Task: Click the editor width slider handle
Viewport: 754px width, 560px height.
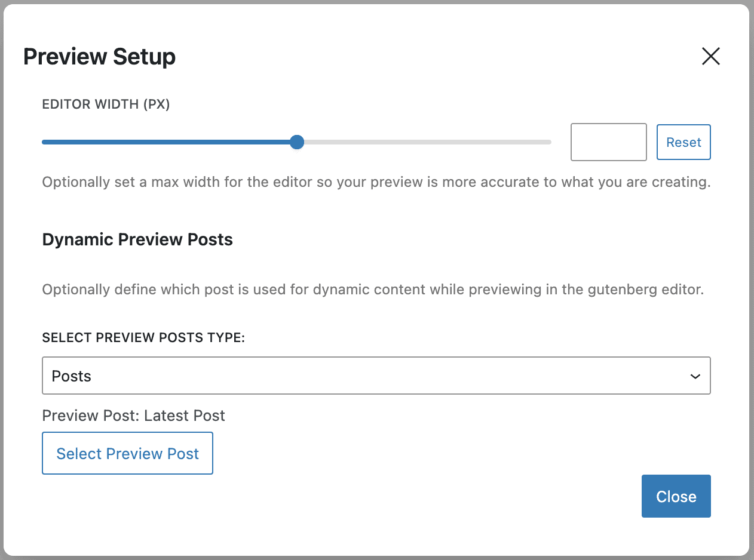Action: click(x=297, y=142)
